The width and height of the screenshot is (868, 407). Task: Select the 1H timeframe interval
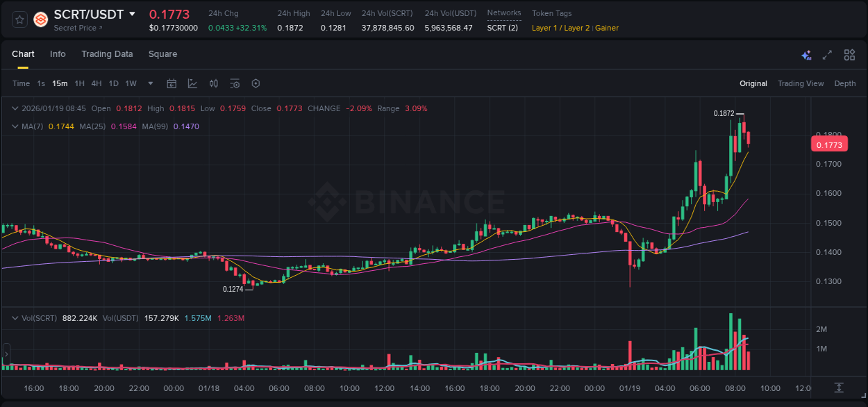tap(78, 83)
